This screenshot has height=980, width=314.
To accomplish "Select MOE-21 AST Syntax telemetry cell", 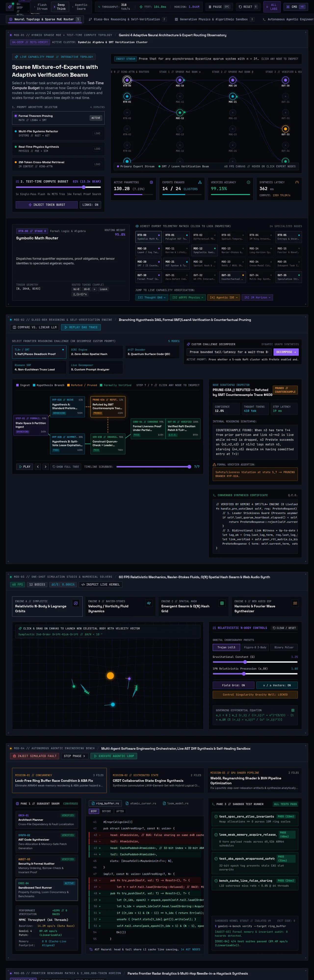I will (x=176, y=263).
